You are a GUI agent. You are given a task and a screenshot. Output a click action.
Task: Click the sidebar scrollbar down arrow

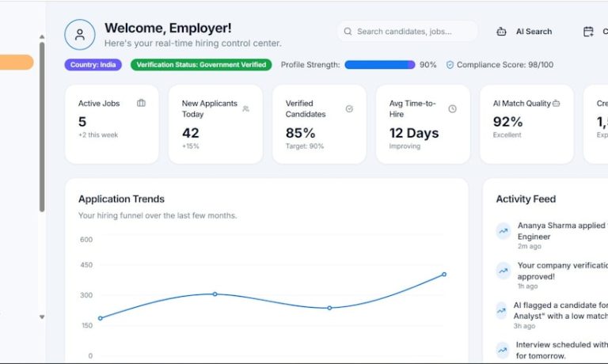42,317
